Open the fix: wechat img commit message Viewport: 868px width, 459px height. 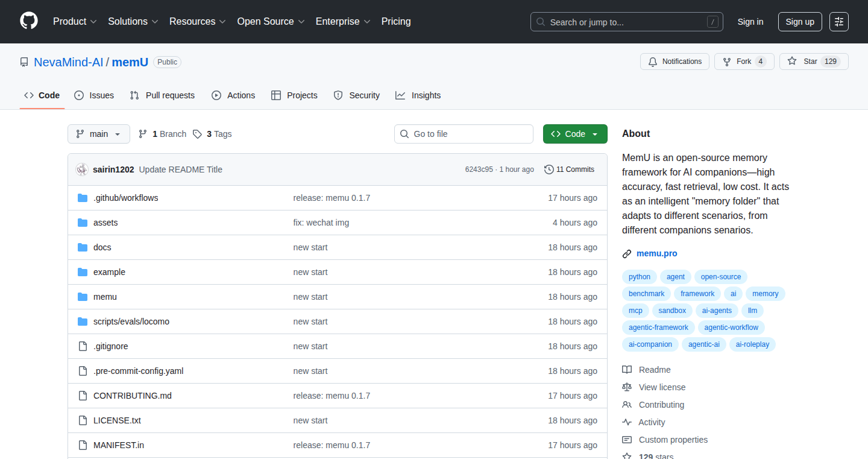point(321,223)
